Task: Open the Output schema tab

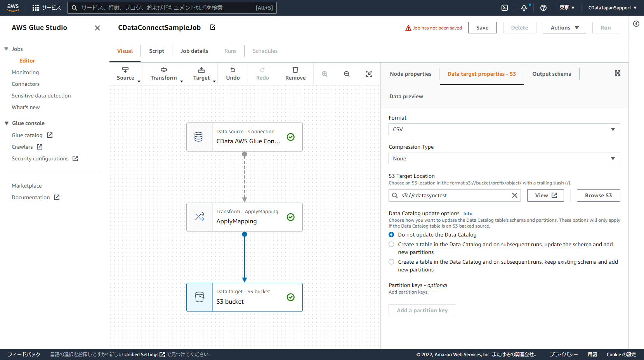Action: pyautogui.click(x=552, y=74)
